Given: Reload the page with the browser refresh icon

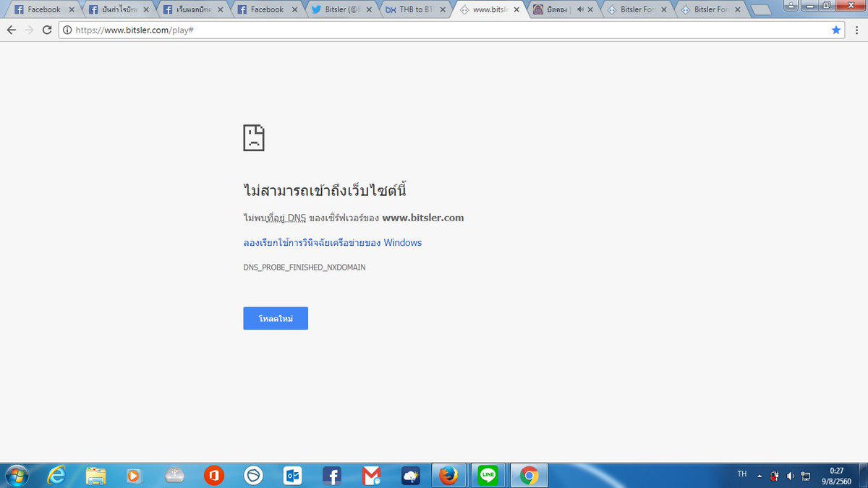Looking at the screenshot, I should pos(47,30).
